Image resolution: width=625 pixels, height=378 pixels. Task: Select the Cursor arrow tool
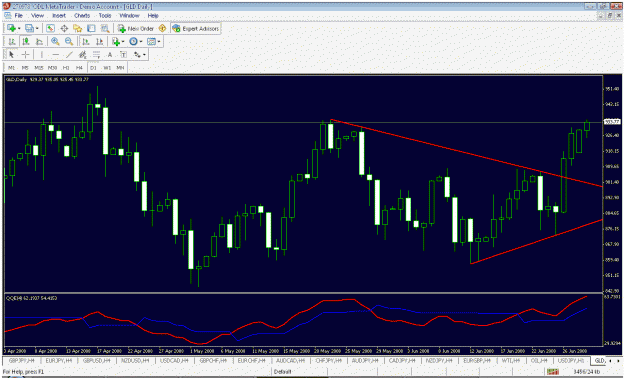(12, 55)
